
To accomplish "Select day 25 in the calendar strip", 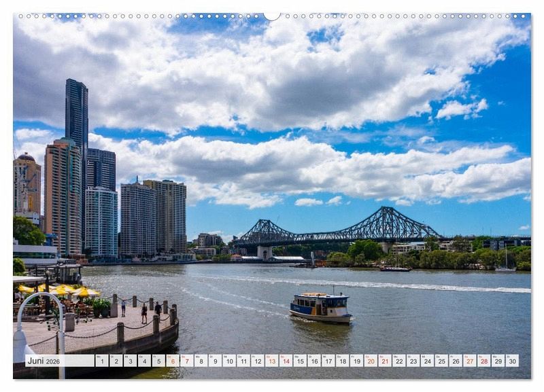I will click(x=441, y=361).
